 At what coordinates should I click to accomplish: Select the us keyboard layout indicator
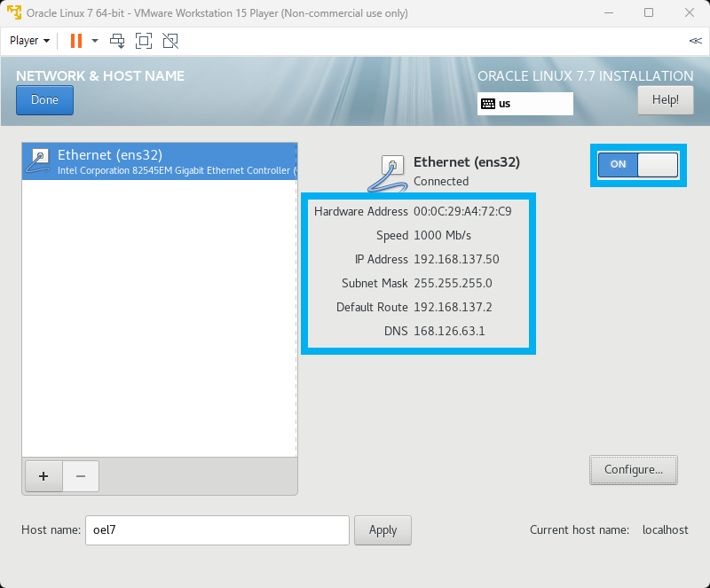click(525, 104)
